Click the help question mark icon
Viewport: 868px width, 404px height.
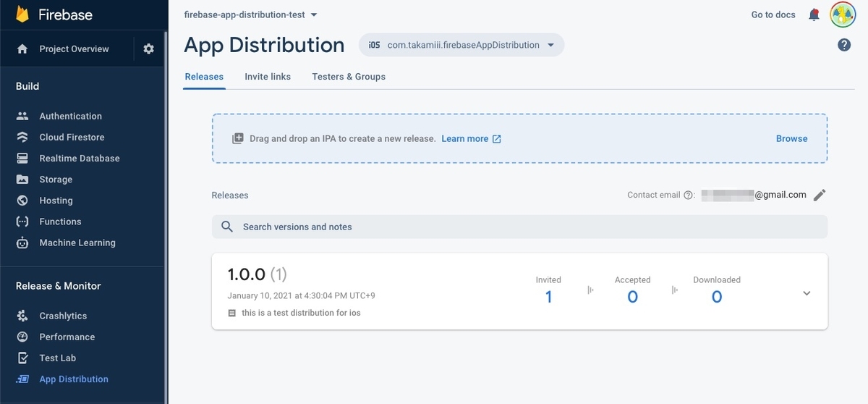(x=844, y=45)
